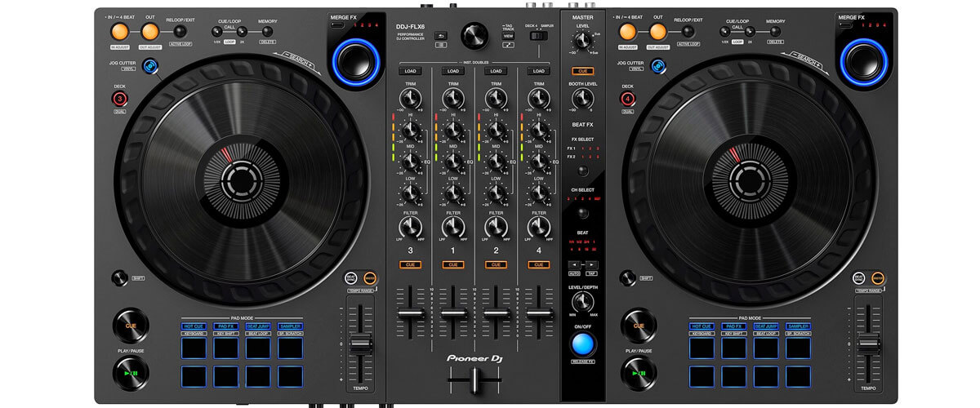Click LOAD button for channel 1
This screenshot has width=980, height=408.
coord(453,71)
